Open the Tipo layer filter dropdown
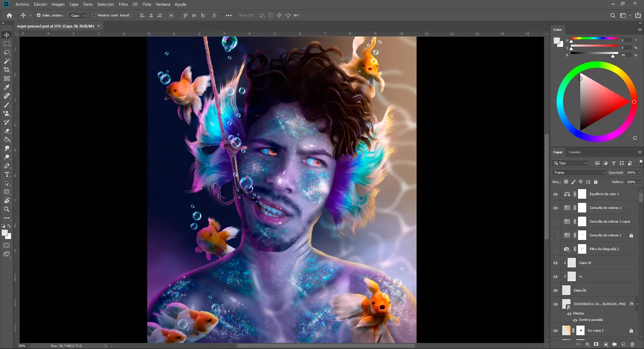The image size is (644, 349). pos(570,163)
